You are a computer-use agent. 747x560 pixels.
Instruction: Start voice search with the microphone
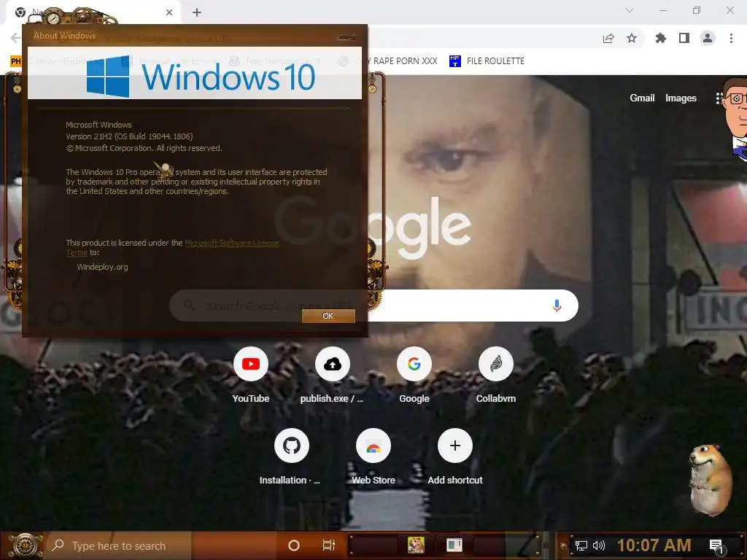(x=557, y=306)
